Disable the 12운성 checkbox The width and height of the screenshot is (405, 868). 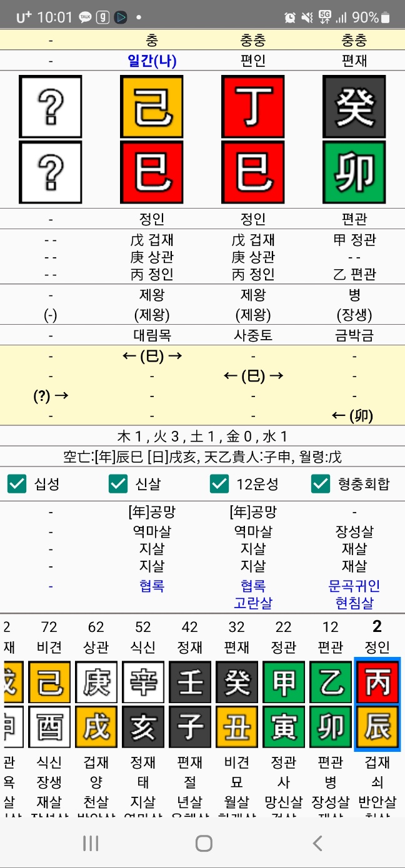click(x=219, y=483)
